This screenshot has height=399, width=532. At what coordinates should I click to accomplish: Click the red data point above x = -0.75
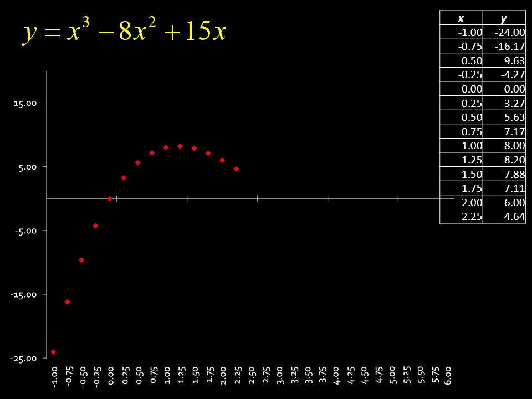click(68, 301)
